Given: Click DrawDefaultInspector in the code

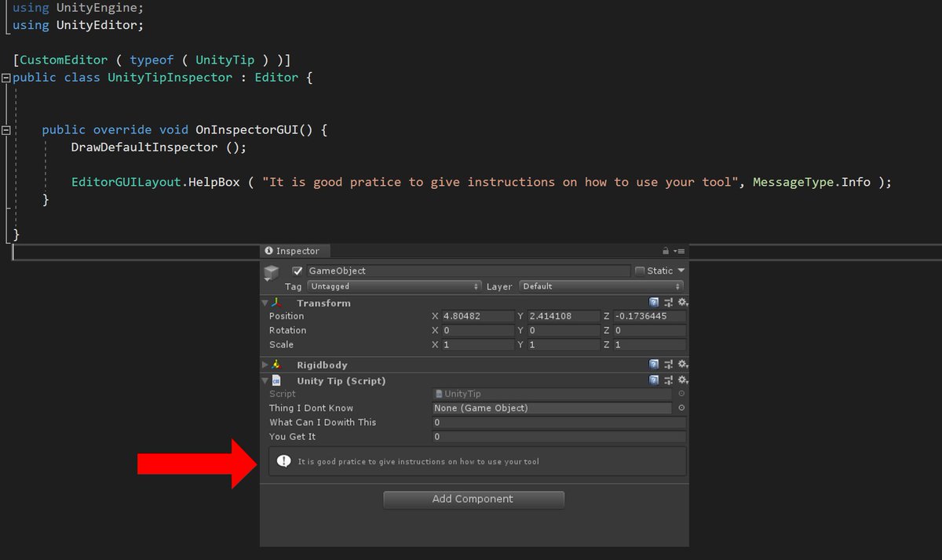Looking at the screenshot, I should (144, 147).
